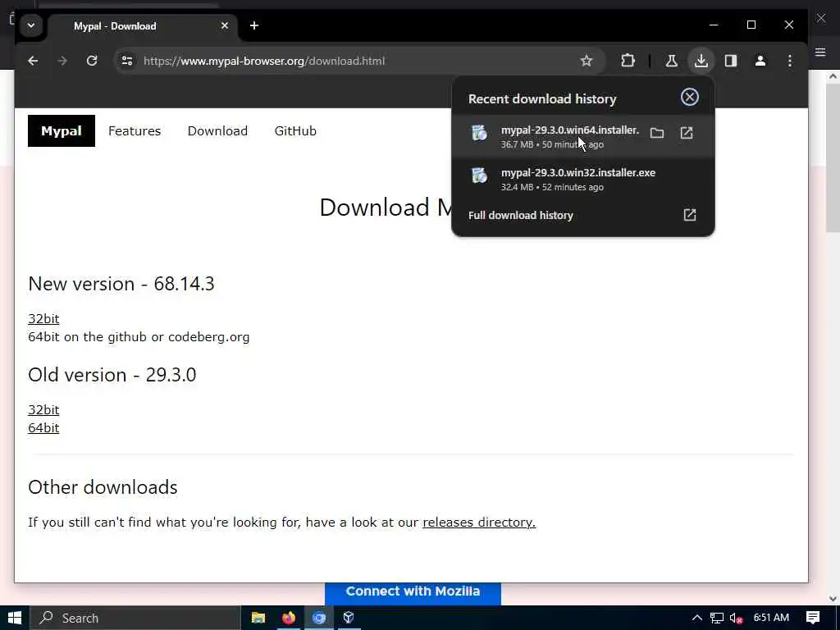Open the Chrome three-dot menu
Screen dimensions: 840x630
tap(790, 61)
